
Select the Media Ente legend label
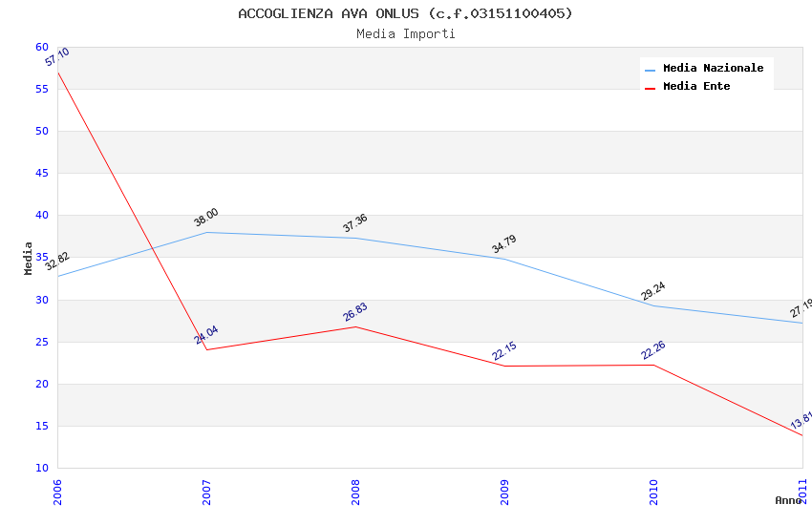696,86
